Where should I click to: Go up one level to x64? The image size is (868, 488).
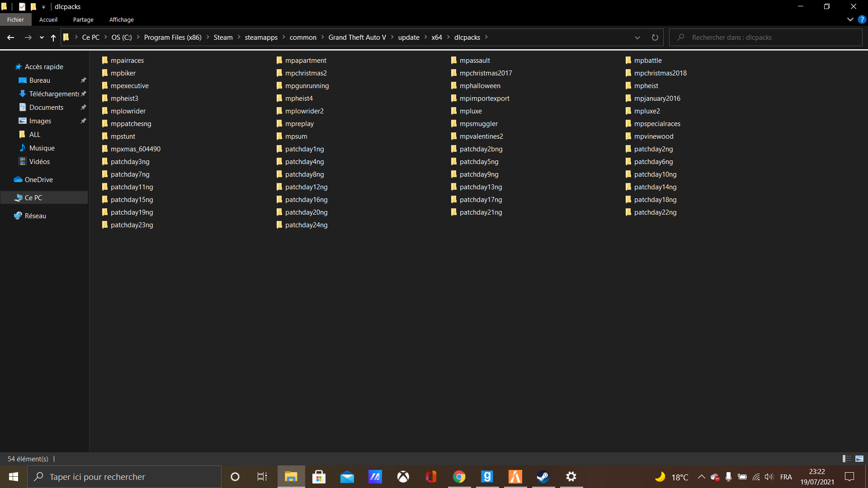[53, 38]
